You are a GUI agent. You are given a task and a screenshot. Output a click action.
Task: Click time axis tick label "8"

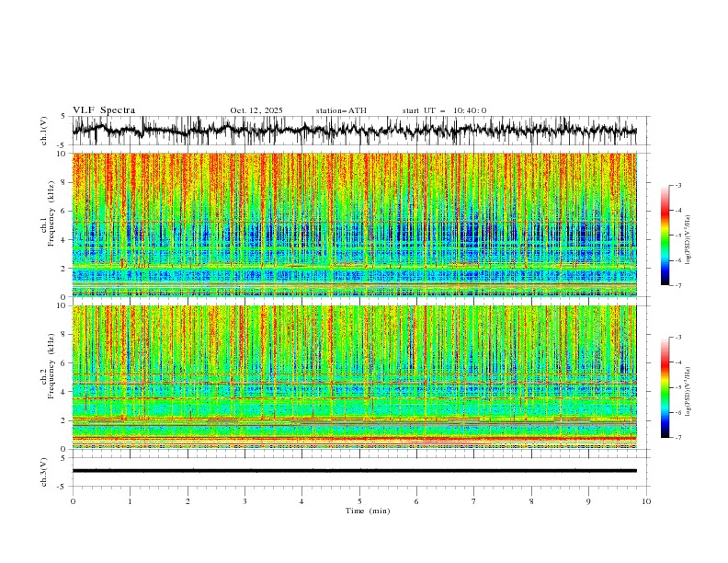[x=531, y=501]
